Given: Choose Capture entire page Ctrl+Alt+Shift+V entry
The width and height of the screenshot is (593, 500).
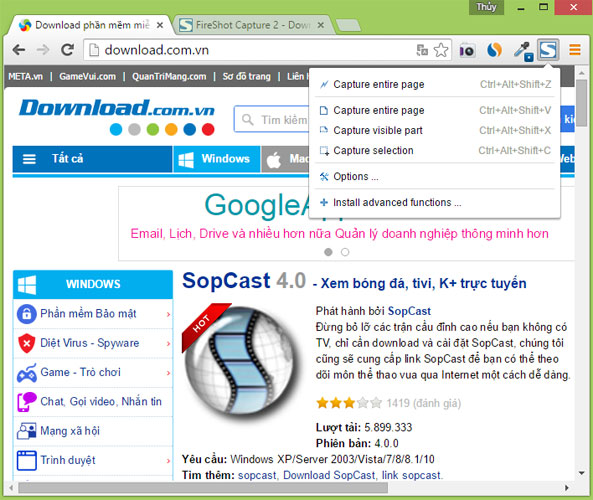Looking at the screenshot, I should point(435,110).
